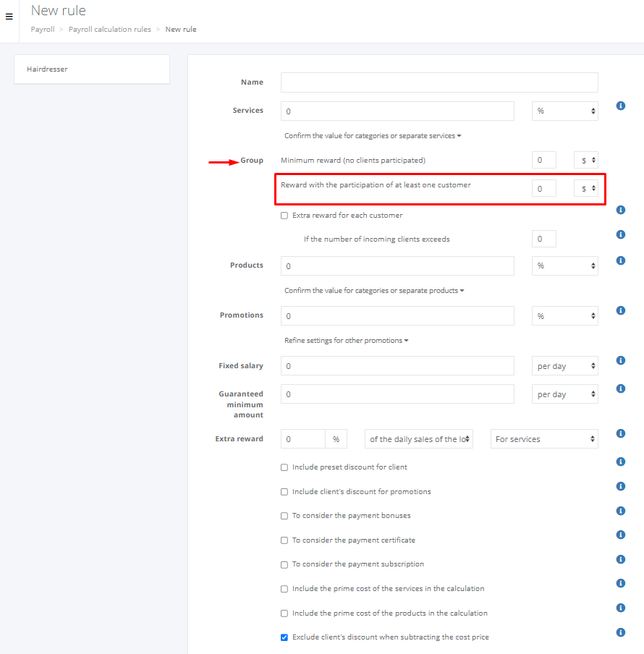
Task: Click info icon for payment bonuses option
Action: pos(620,511)
